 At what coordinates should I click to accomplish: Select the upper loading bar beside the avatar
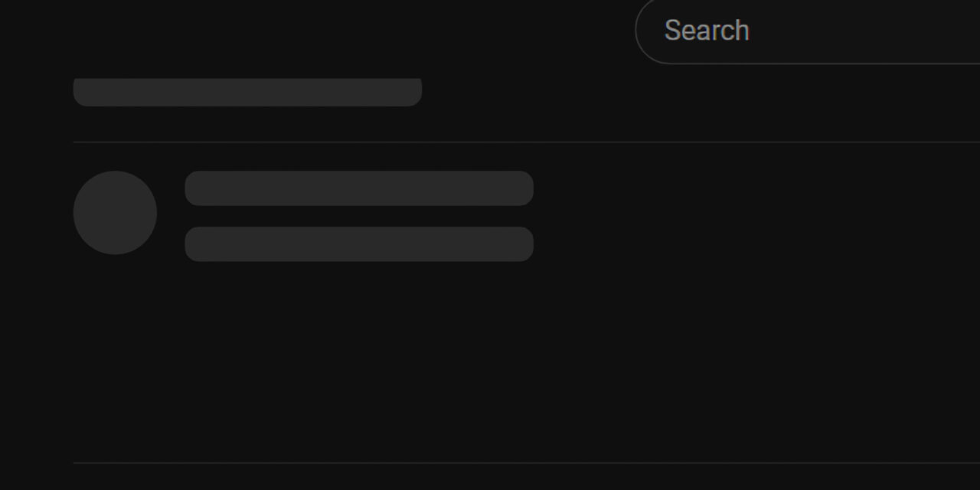358,188
